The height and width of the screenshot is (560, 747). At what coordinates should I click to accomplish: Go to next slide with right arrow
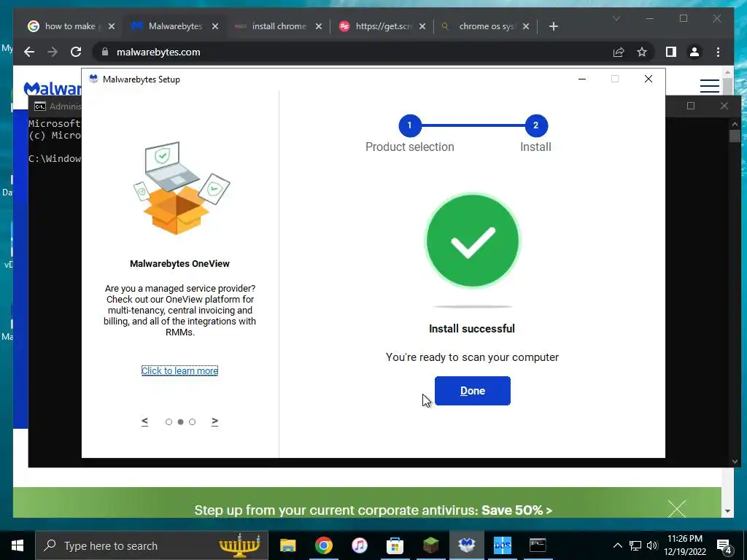point(215,421)
